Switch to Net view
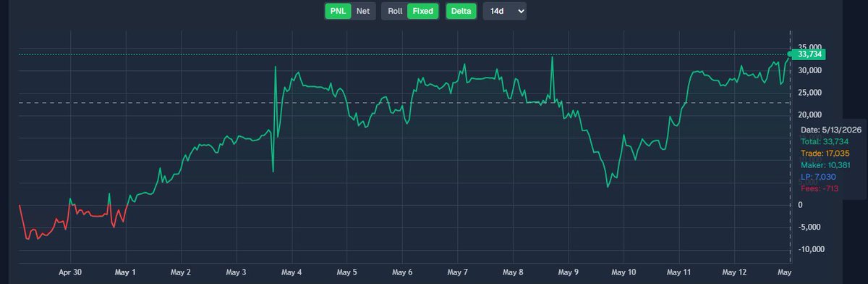This screenshot has width=868, height=284. coord(362,11)
